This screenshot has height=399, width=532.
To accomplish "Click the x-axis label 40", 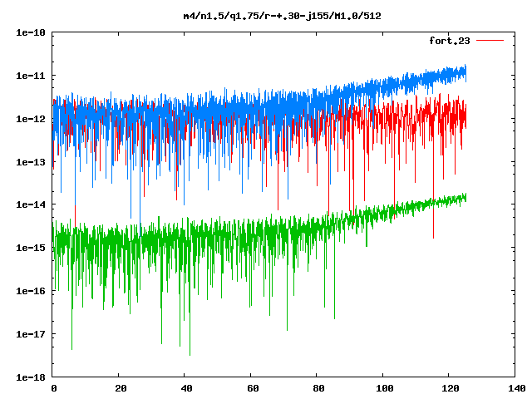I will [x=186, y=388].
